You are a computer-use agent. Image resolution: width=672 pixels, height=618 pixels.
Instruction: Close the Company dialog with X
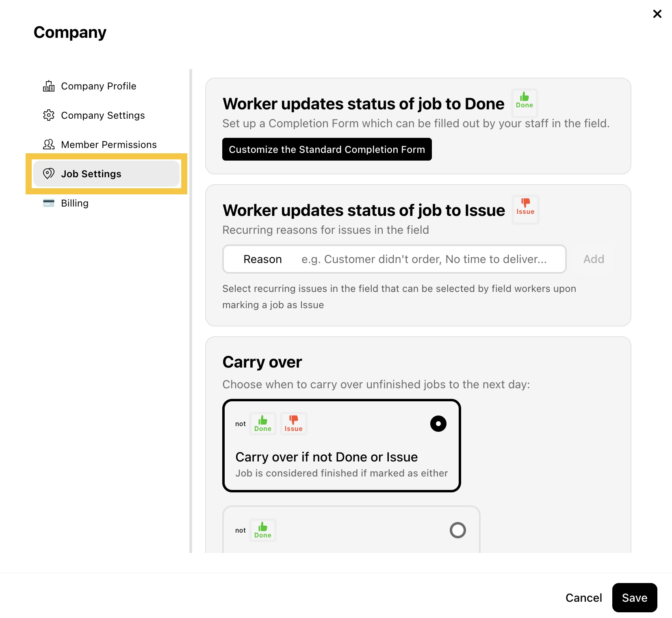657,14
